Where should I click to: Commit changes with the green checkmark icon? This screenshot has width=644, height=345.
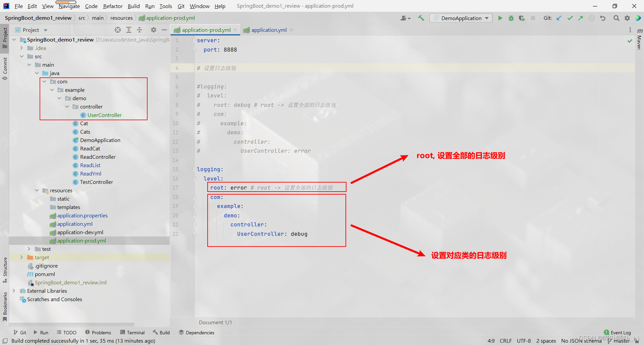[x=570, y=18]
